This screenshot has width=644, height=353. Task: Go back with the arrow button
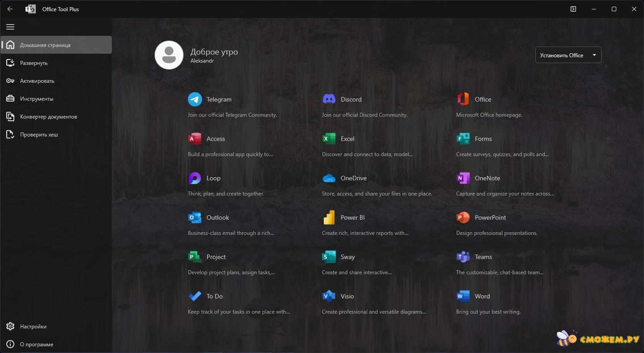tap(10, 9)
